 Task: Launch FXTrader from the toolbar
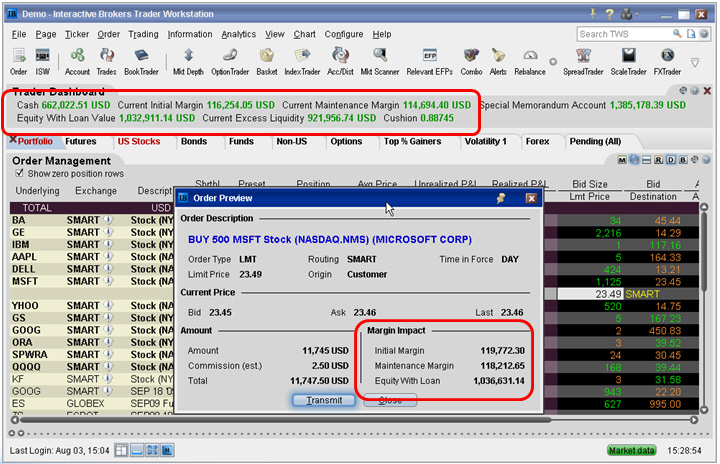pyautogui.click(x=667, y=62)
